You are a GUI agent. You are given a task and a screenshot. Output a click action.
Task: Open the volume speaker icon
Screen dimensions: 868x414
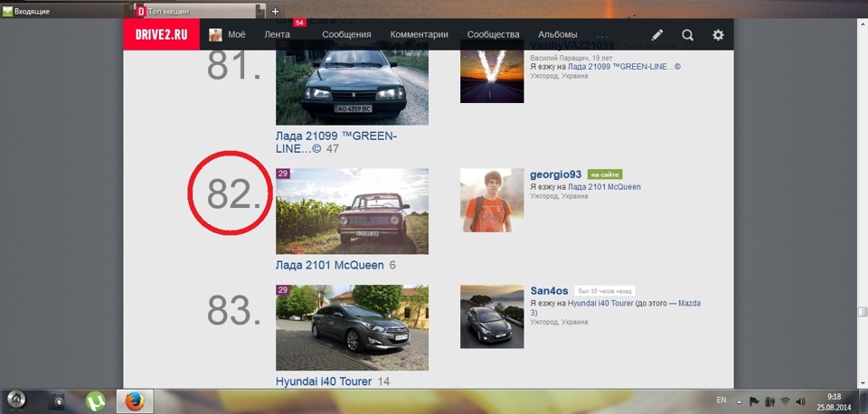point(800,401)
